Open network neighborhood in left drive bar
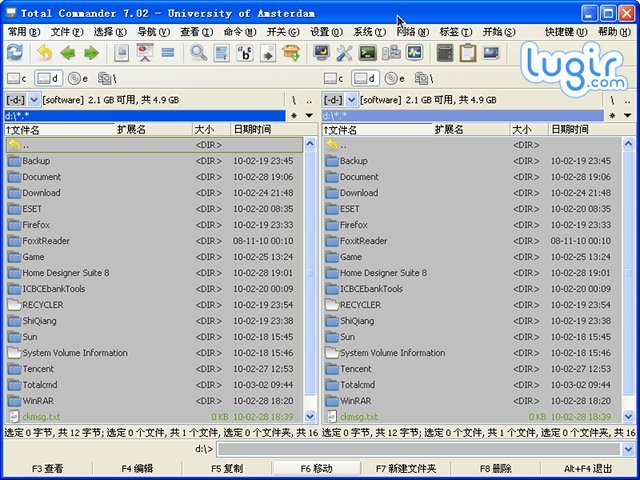Image resolution: width=640 pixels, height=480 pixels. point(107,78)
